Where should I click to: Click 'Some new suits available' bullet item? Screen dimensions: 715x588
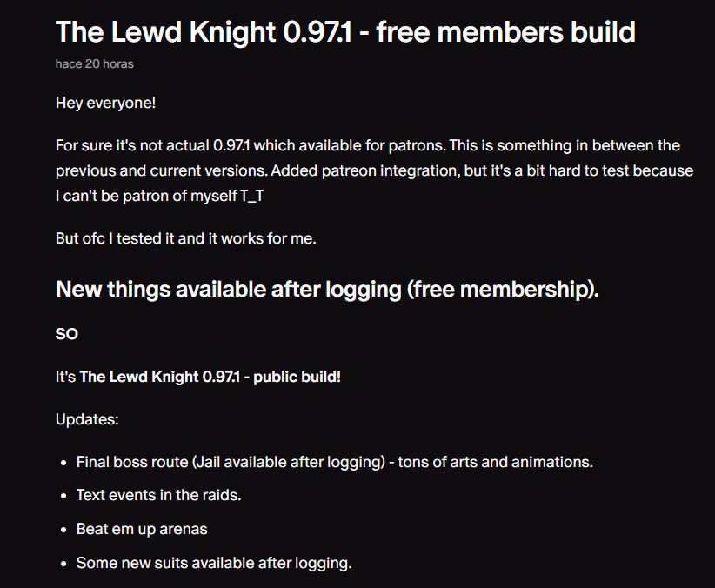(x=214, y=563)
